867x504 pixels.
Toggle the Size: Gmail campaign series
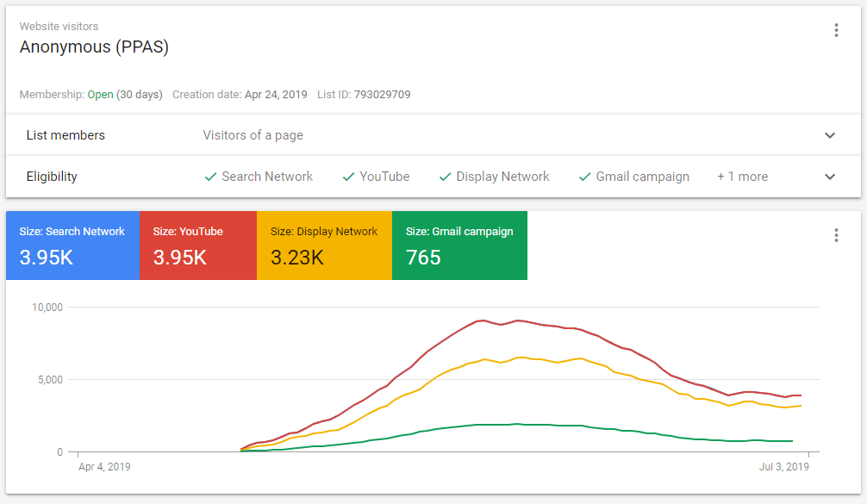pyautogui.click(x=459, y=246)
